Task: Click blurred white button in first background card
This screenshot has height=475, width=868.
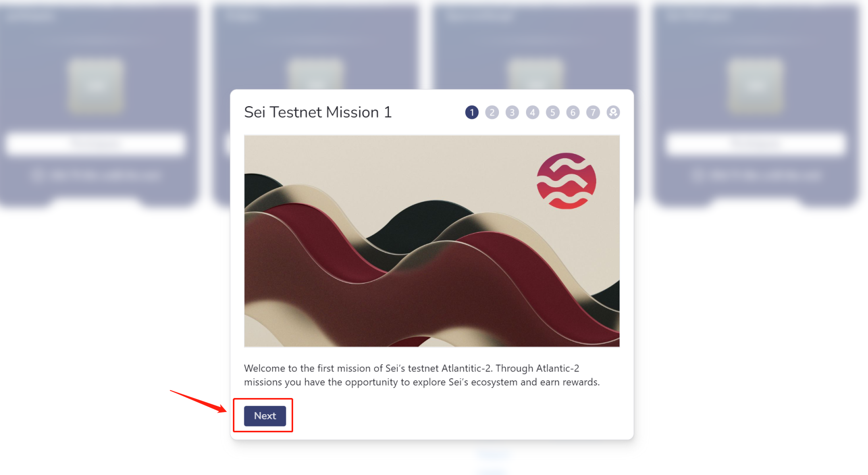Action: click(x=96, y=144)
